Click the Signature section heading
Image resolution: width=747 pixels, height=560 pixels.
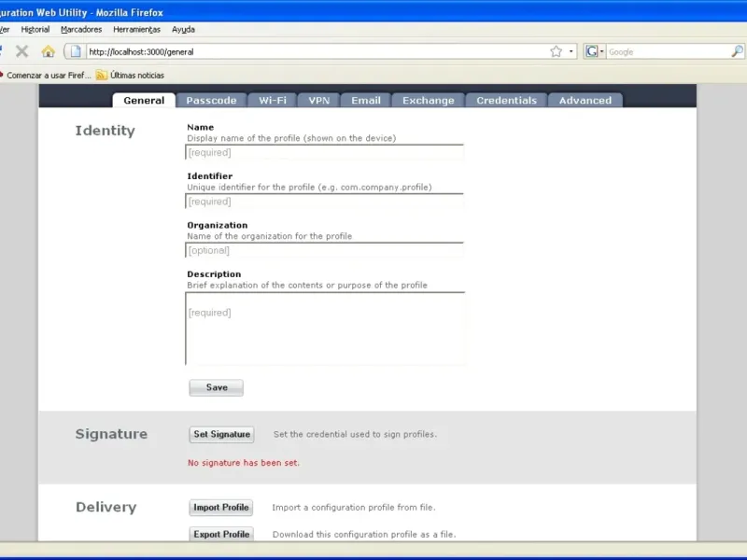coord(111,434)
